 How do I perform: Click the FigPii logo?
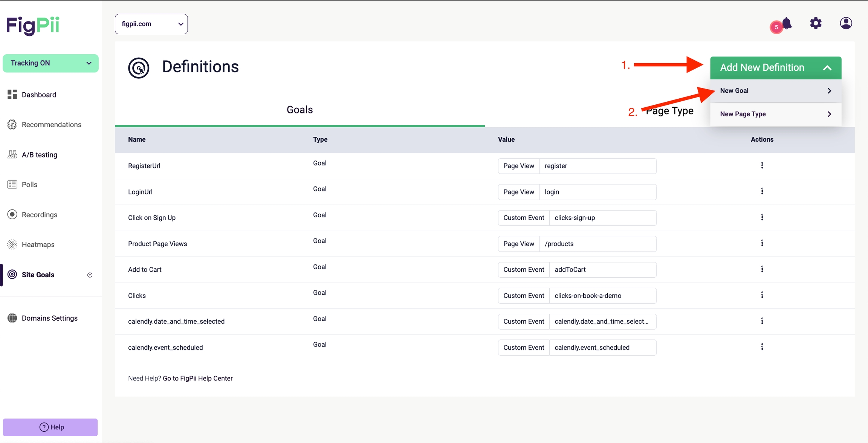[x=33, y=25]
